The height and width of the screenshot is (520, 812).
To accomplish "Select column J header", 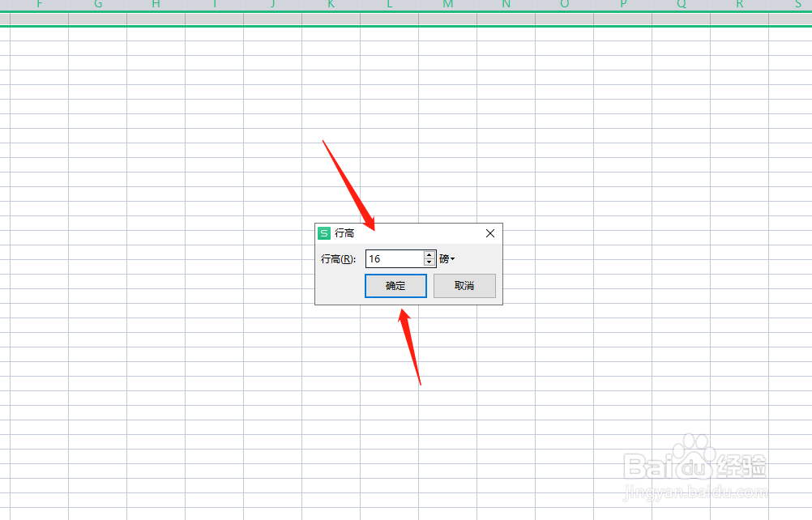I will pyautogui.click(x=273, y=5).
